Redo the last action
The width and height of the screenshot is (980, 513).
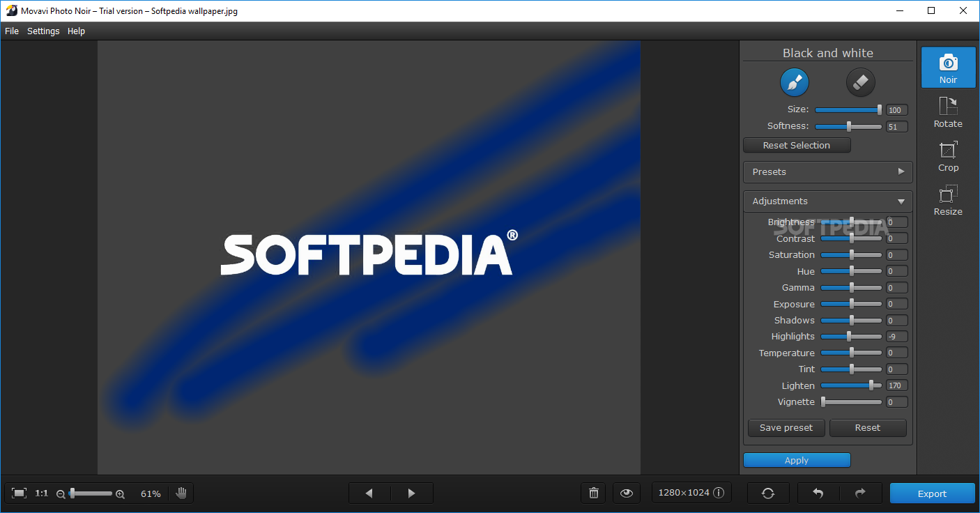(861, 493)
